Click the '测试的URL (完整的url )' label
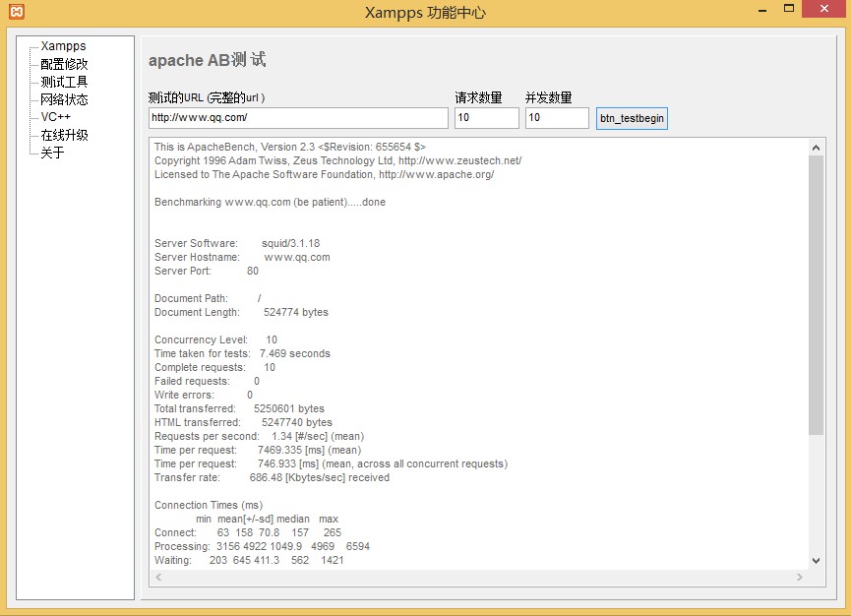Viewport: 851px width, 616px height. coord(207,97)
